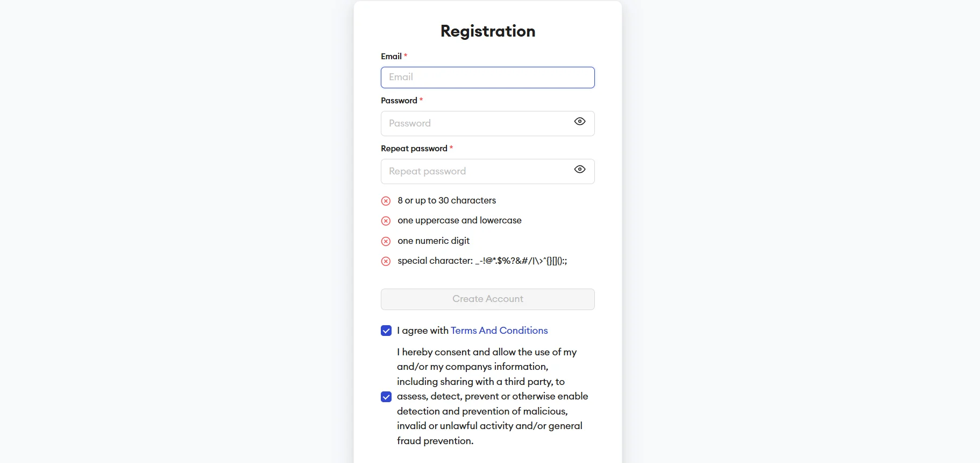Click the 'I agree with' label text
Screen dimensions: 980x463
[x=423, y=331]
